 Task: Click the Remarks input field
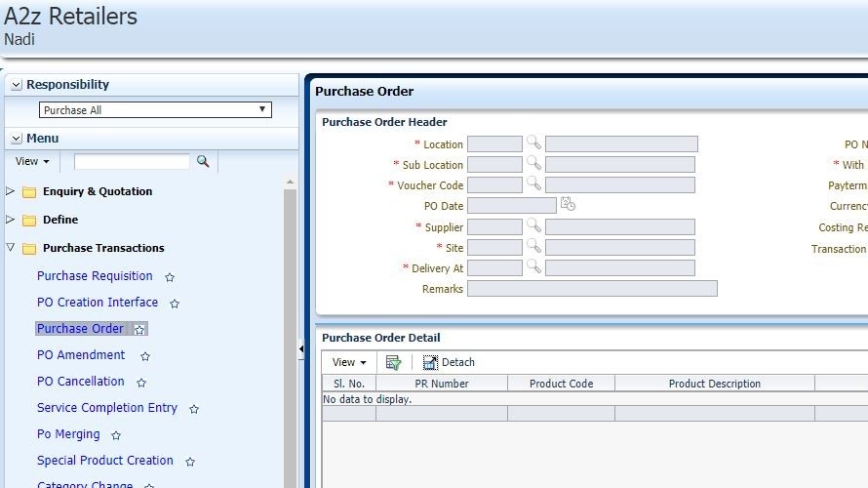pos(591,289)
